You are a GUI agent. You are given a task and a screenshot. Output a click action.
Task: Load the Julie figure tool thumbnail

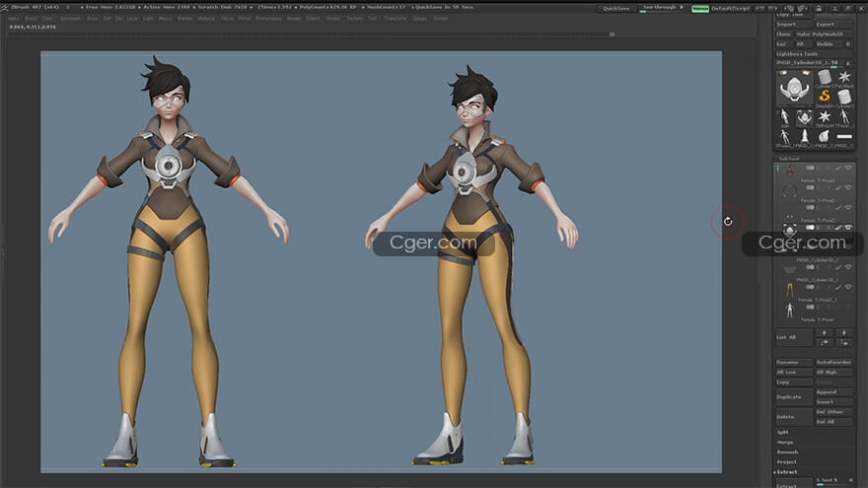[784, 117]
